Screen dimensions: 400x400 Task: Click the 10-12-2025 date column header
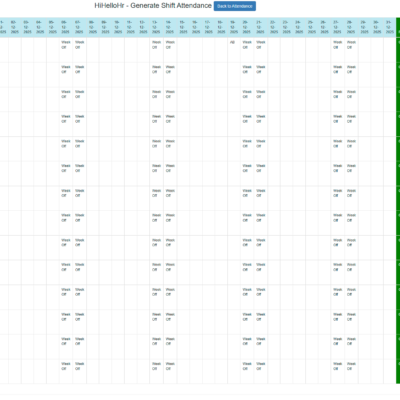[118, 27]
